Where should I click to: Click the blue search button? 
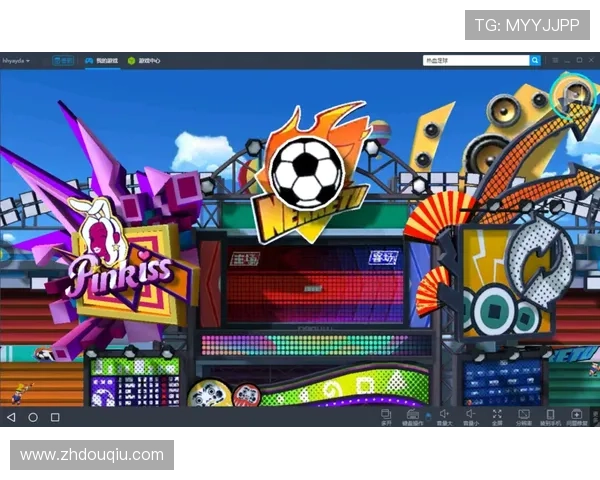click(x=535, y=60)
